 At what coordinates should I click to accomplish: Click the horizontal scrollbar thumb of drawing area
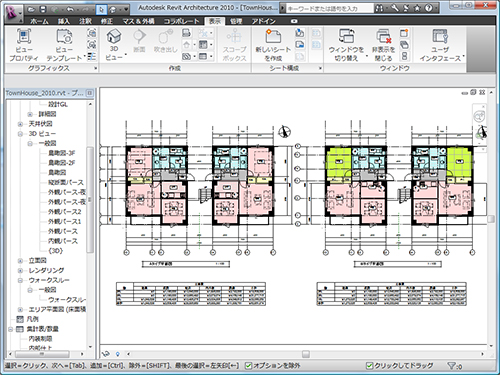(x=306, y=354)
